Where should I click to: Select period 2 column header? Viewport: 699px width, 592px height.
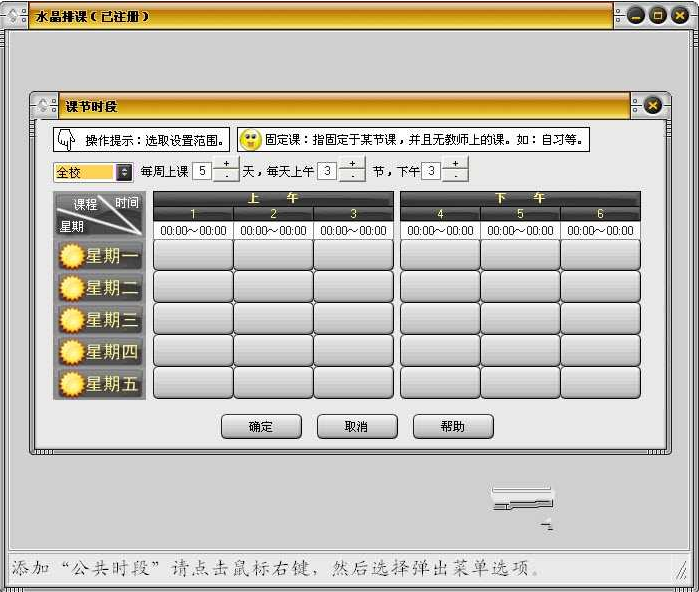click(273, 214)
